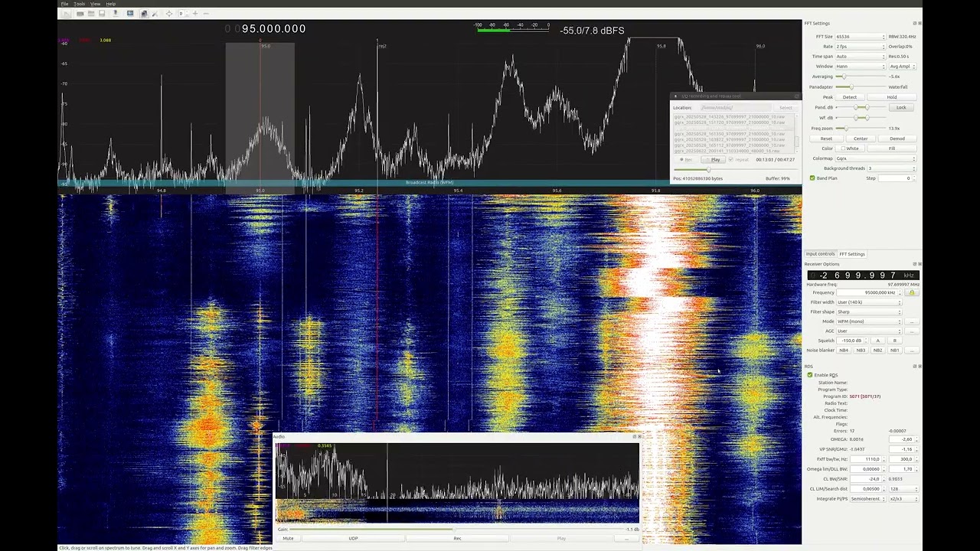Open the Configure I/O devices toolbar icon
Viewport: 980px width, 551px height.
coord(80,14)
